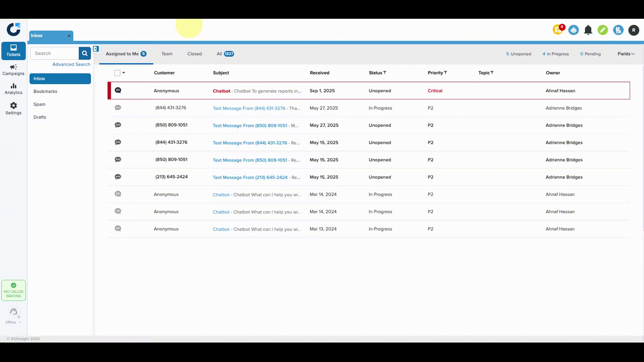Open the Offline agent status dropdown
This screenshot has width=644, height=362.
click(13, 322)
